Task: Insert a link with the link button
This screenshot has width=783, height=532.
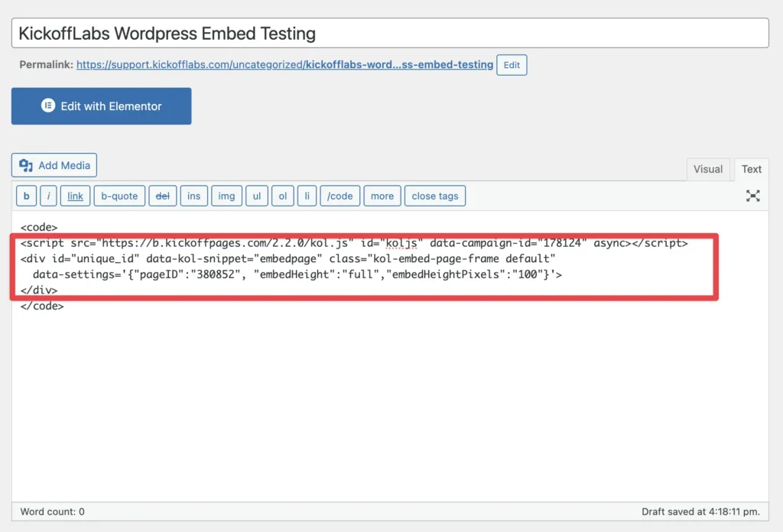Action: coord(76,196)
